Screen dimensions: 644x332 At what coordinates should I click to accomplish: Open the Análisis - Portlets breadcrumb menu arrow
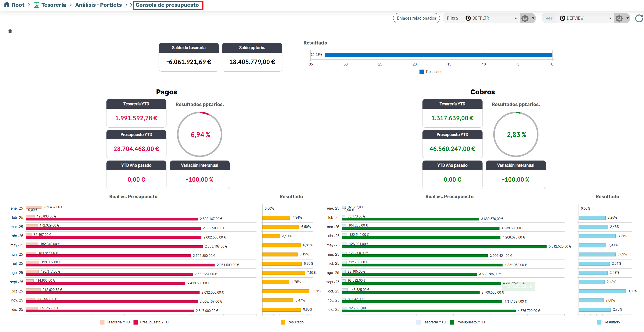click(x=127, y=5)
